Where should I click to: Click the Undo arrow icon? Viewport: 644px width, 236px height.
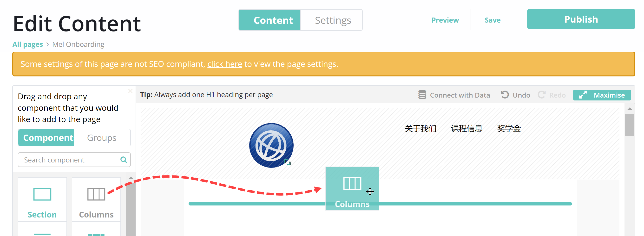(x=505, y=95)
